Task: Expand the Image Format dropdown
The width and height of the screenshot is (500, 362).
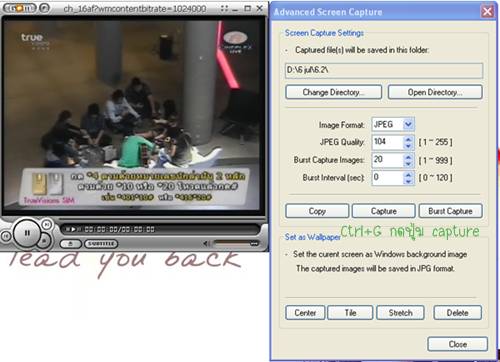Action: [x=408, y=125]
